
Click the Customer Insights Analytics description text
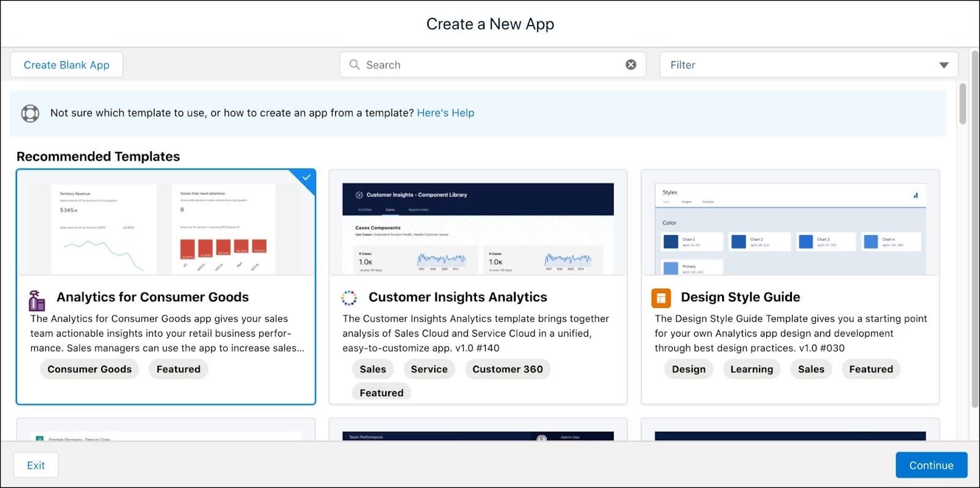coord(476,333)
